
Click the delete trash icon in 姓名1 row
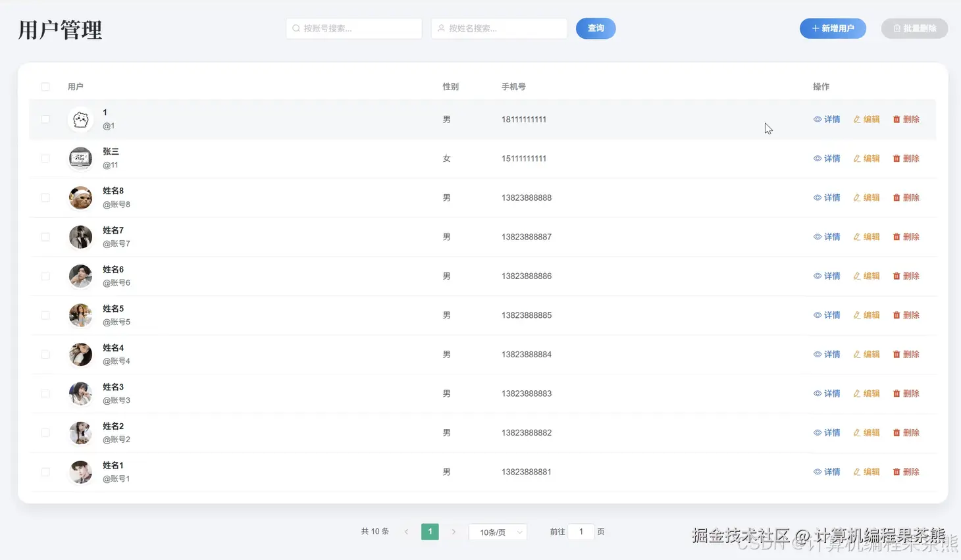point(896,471)
